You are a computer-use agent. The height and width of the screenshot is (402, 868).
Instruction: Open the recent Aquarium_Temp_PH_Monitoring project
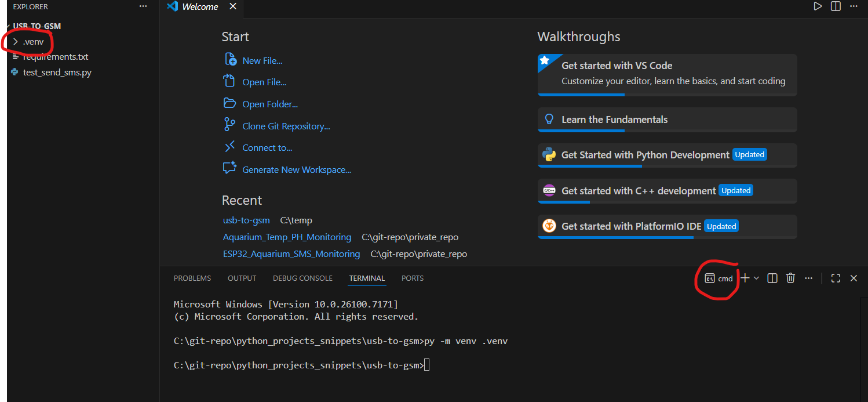pos(287,237)
